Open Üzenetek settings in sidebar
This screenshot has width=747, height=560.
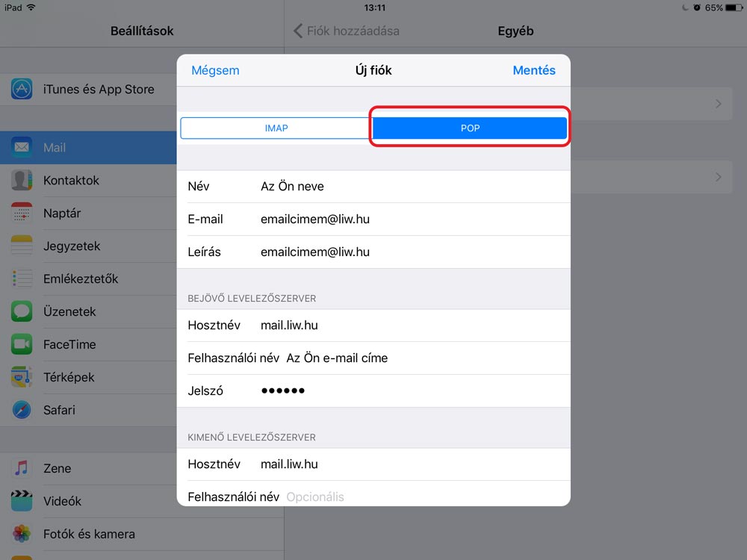[x=69, y=312]
